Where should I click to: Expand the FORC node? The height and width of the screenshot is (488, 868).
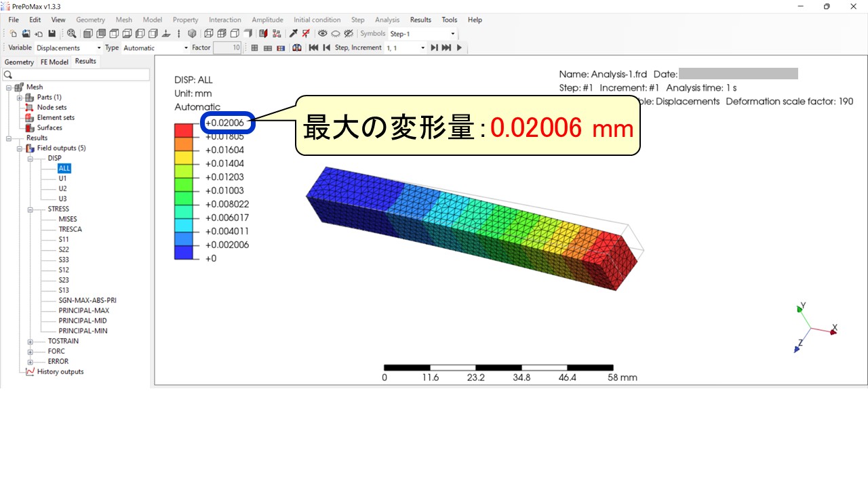tap(31, 351)
